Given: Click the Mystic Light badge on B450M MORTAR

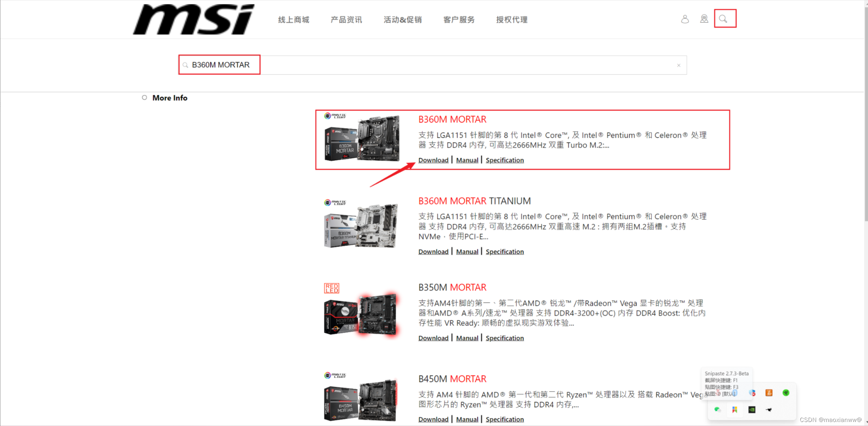Looking at the screenshot, I should (335, 375).
